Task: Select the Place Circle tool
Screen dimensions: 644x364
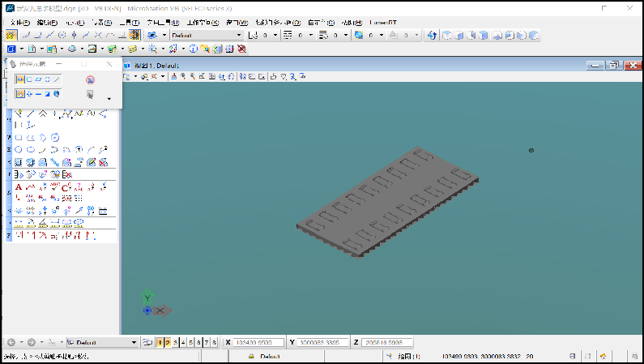Action: [x=19, y=150]
